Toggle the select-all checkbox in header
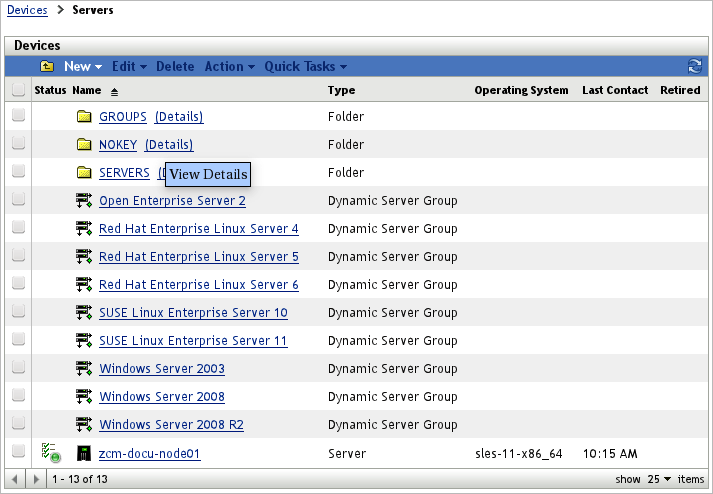 click(x=18, y=90)
